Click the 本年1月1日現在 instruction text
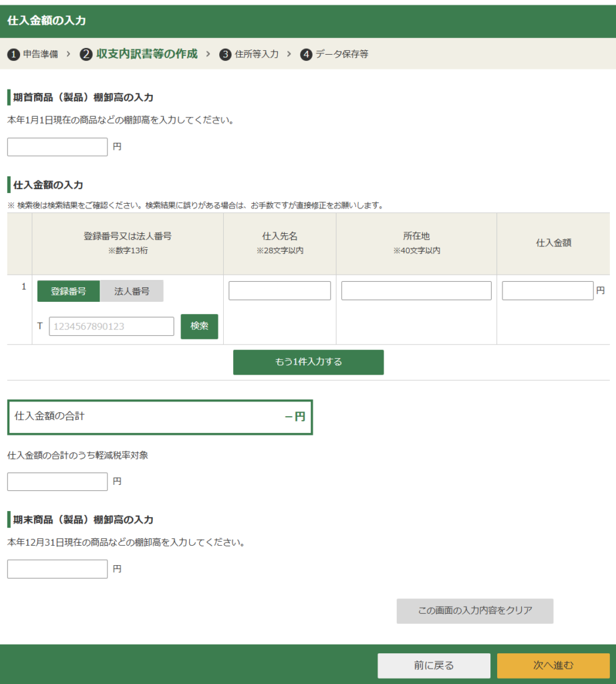616x684 pixels. 121,120
